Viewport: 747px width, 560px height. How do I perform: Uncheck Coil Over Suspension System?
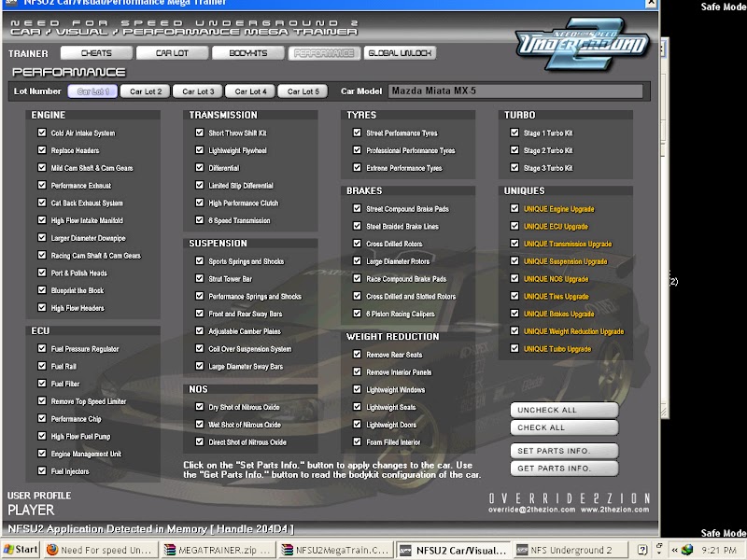(x=200, y=348)
